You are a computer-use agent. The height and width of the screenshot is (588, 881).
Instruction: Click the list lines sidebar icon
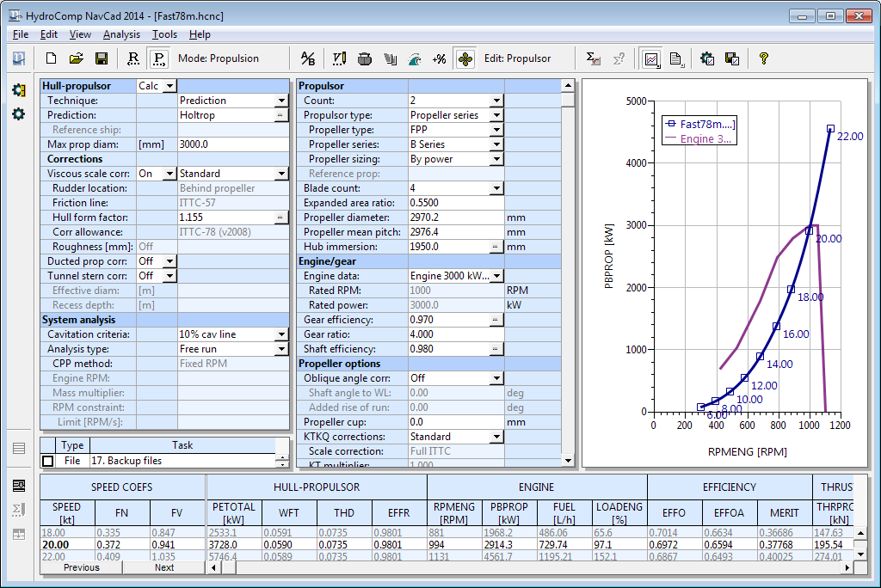pyautogui.click(x=19, y=448)
